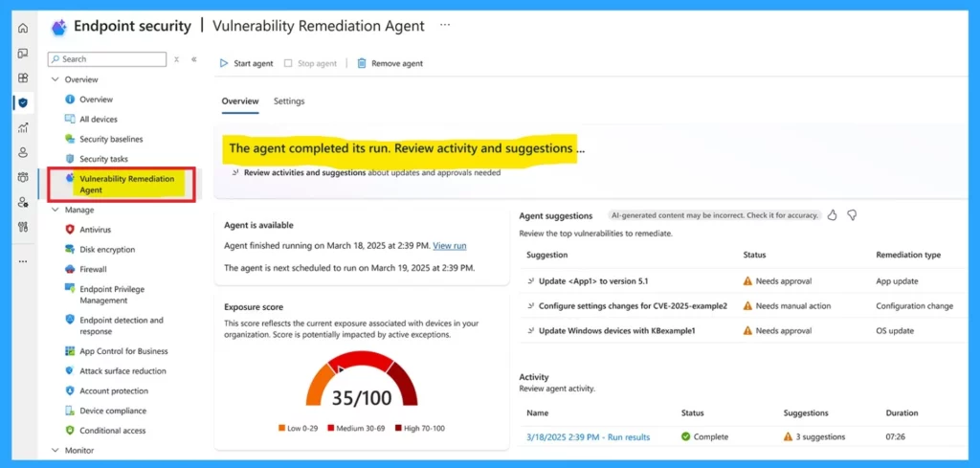Image resolution: width=980 pixels, height=468 pixels.
Task: Open the Users icon in left rail
Action: click(23, 152)
